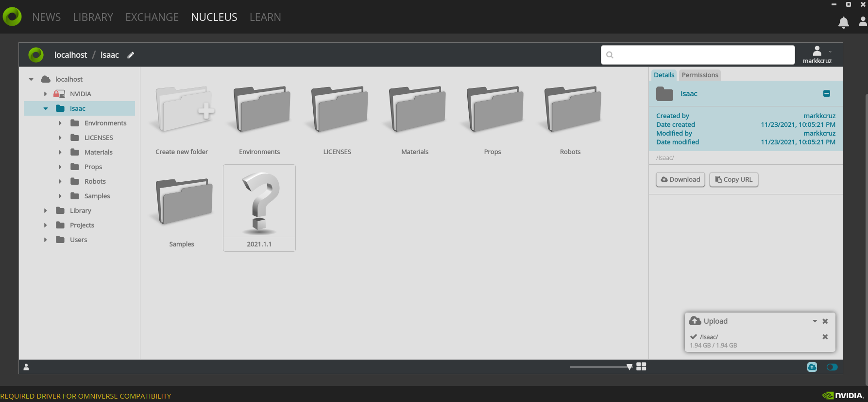Image resolution: width=868 pixels, height=402 pixels.
Task: Click the /Isaac/ path text in details
Action: (x=665, y=158)
